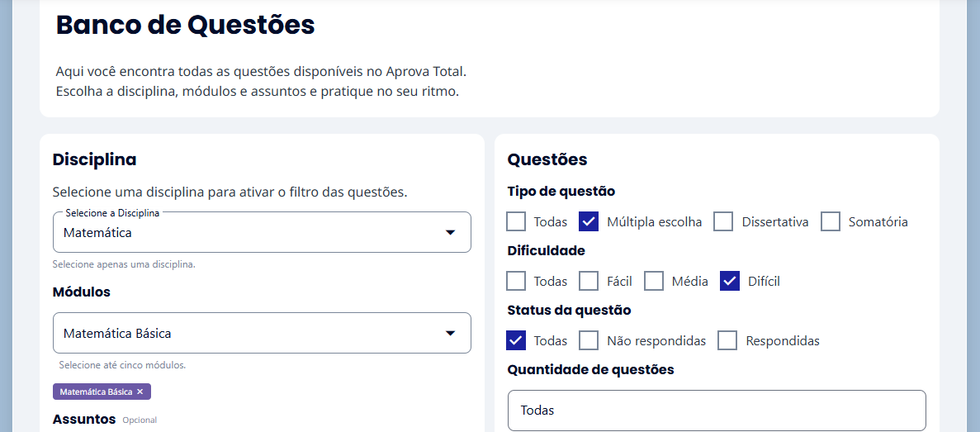980x432 pixels.
Task: Remove the Matemática Básica tag with X
Action: click(140, 392)
